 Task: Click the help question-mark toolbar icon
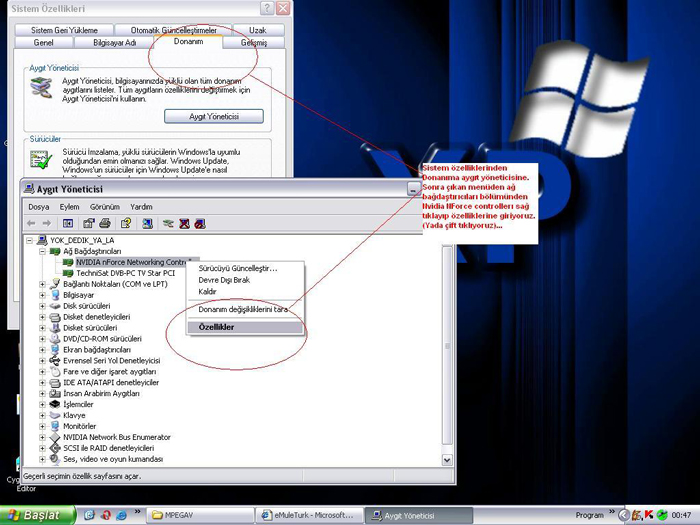click(126, 223)
